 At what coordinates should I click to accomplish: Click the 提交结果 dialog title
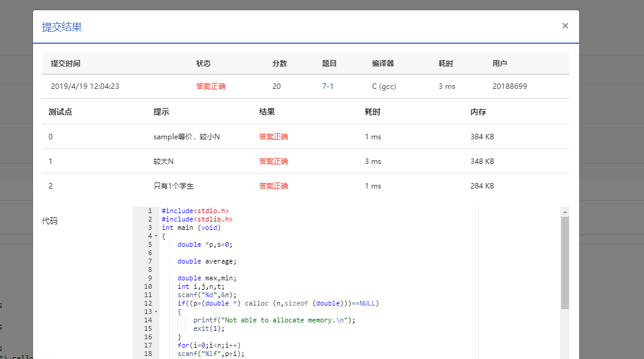(x=62, y=27)
